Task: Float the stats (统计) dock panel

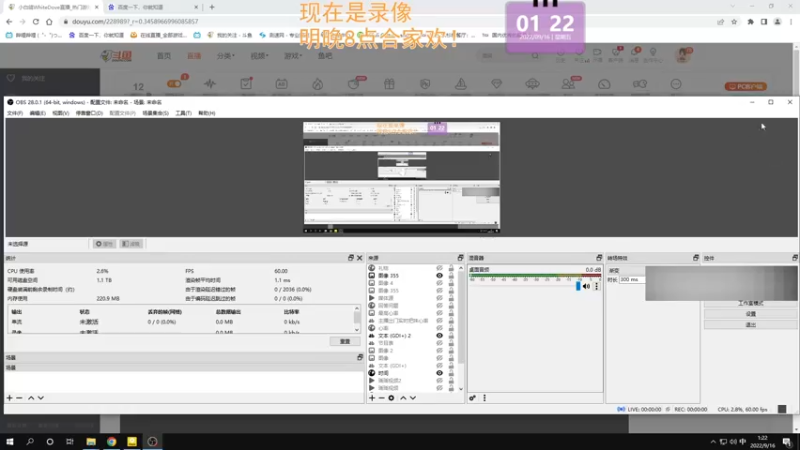Action: tap(351, 258)
